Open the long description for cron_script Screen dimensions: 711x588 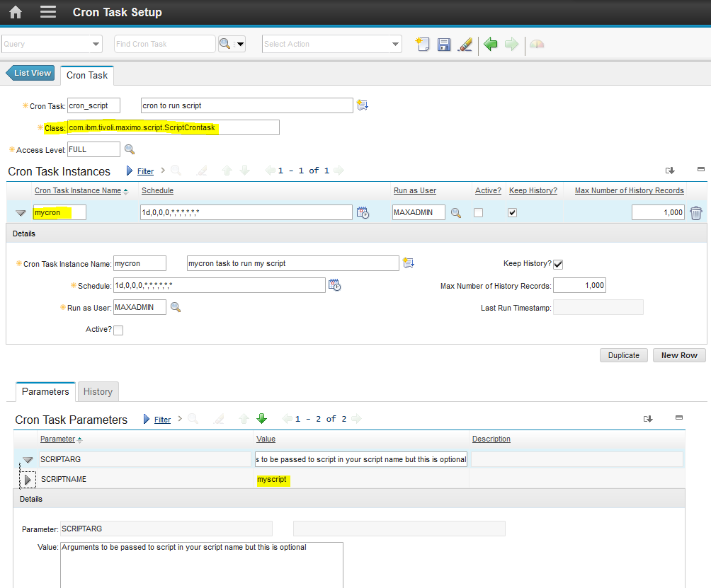coord(363,105)
